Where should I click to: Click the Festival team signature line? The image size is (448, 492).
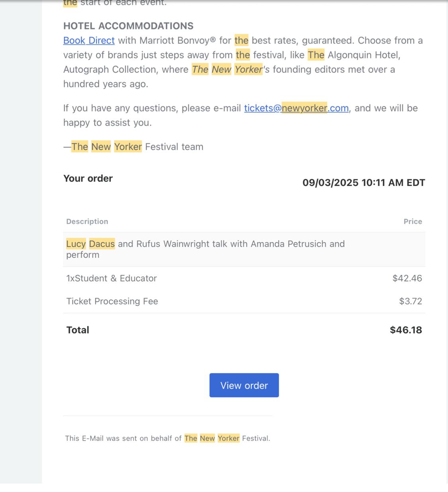tap(133, 147)
